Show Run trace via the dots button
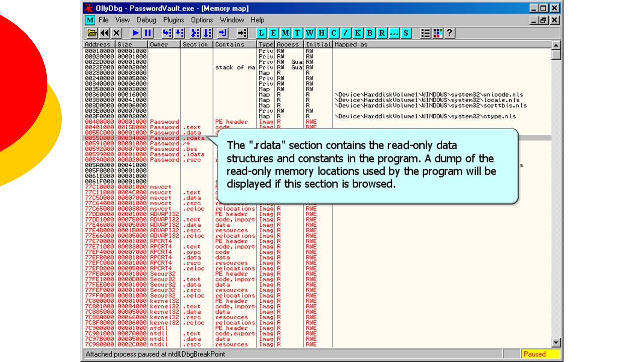The image size is (644, 362). coord(394,33)
